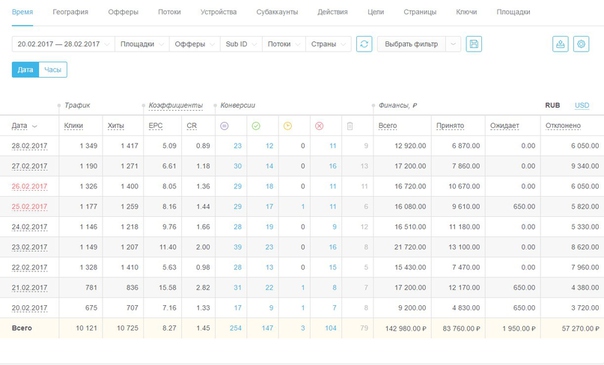Switch to the Страницы tab
The width and height of the screenshot is (604, 365).
pyautogui.click(x=420, y=12)
